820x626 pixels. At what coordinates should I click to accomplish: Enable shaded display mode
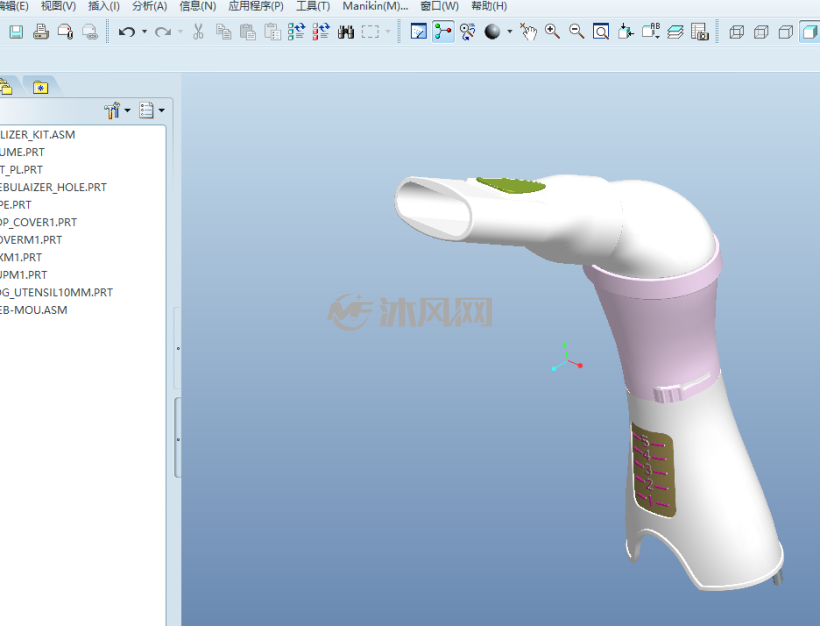click(x=810, y=32)
